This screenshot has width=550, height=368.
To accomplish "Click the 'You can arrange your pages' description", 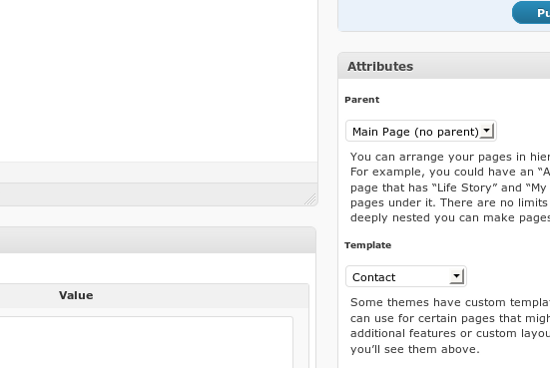I will point(450,187).
